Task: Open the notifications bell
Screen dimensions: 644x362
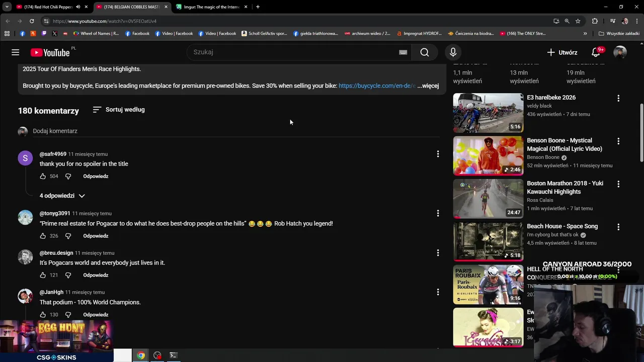Action: [x=596, y=52]
